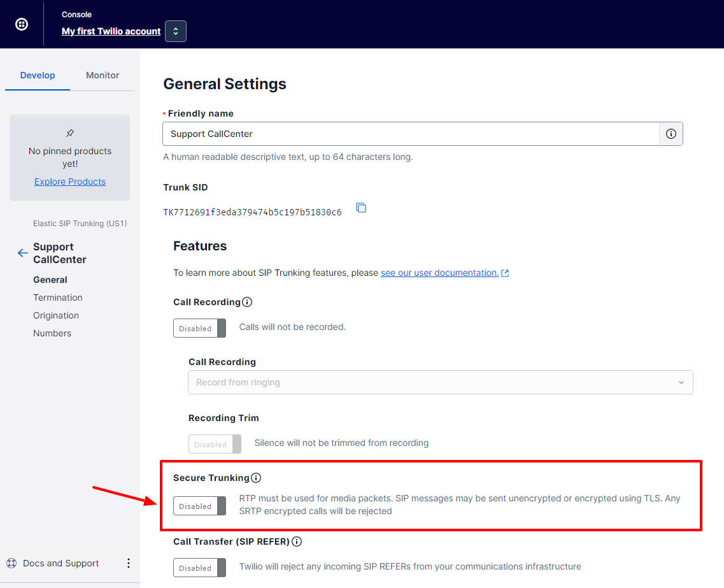
Task: Click the Twilio logo icon
Action: [21, 24]
